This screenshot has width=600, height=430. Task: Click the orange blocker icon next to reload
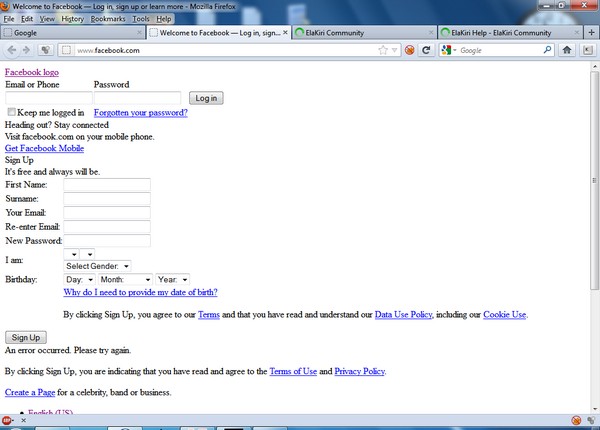click(x=409, y=50)
